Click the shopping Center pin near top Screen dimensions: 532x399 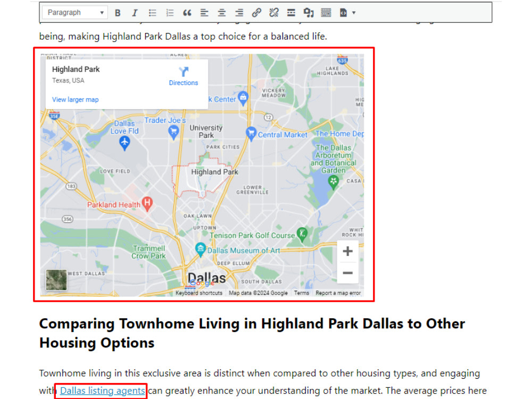pos(243,98)
